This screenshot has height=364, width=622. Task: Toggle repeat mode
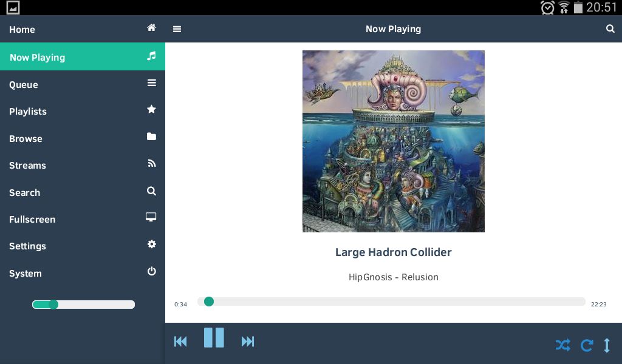pos(587,345)
